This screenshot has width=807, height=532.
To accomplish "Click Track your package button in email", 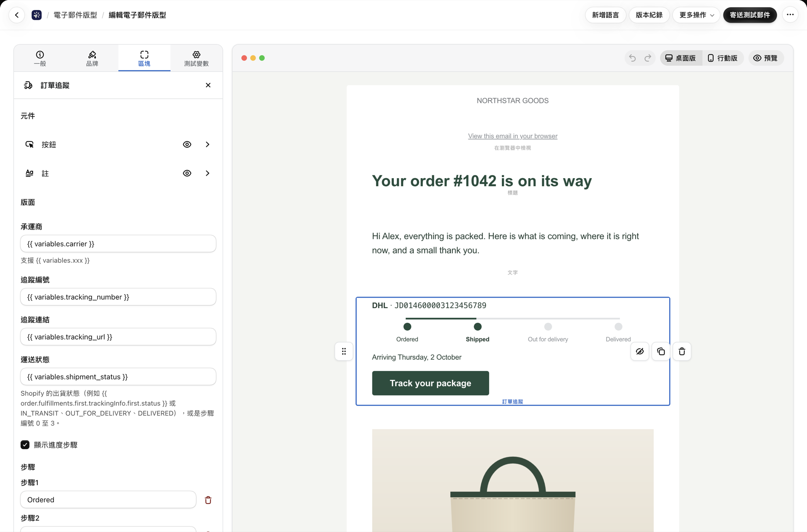I will click(x=430, y=383).
